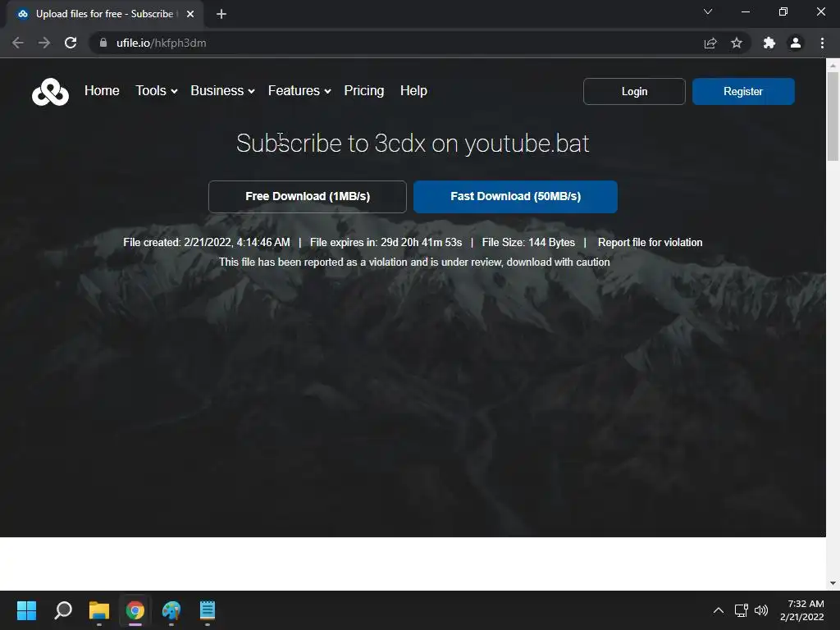This screenshot has height=630, width=840.
Task: Click the Login button
Action: [634, 92]
